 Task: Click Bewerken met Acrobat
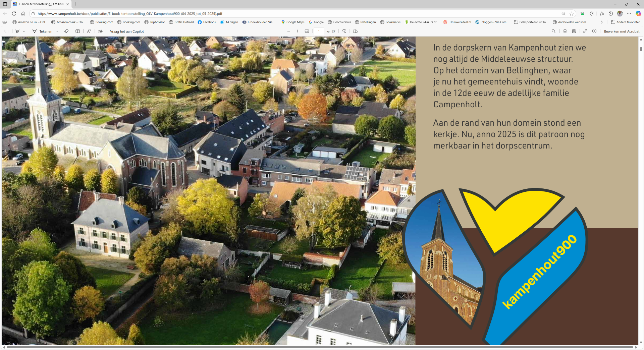point(622,32)
